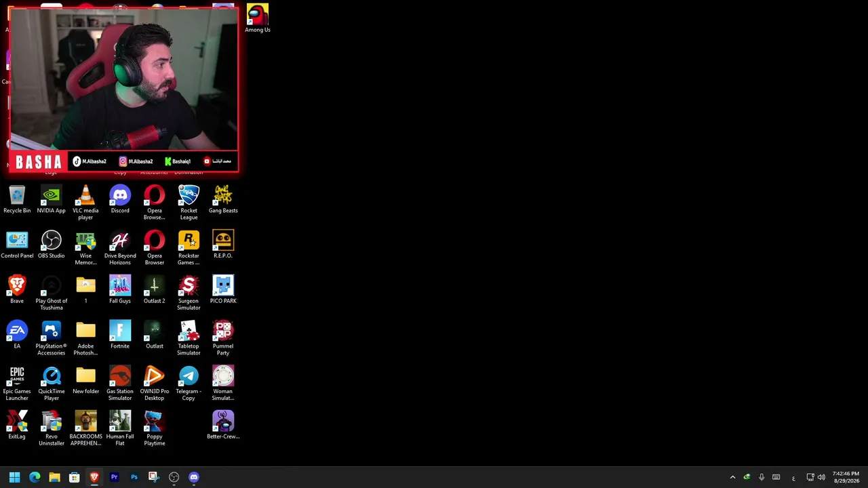Open Microsoft Store from the taskbar
Screen dimensions: 868x488
click(75, 477)
